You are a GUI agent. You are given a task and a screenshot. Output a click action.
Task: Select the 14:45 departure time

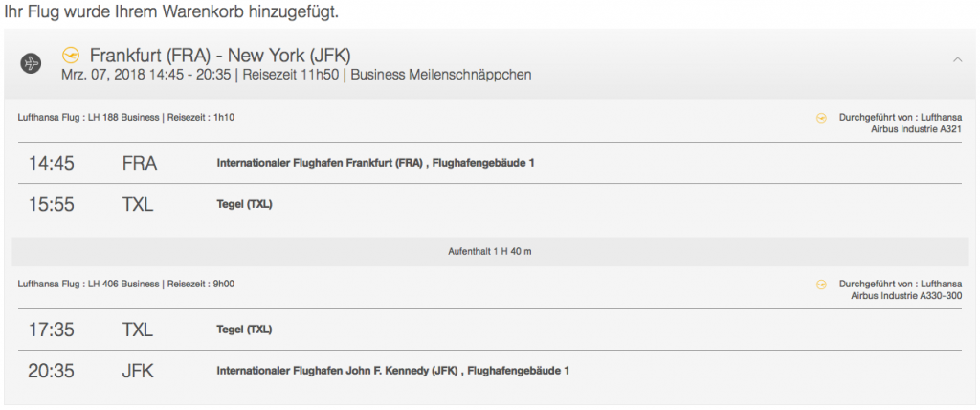52,163
